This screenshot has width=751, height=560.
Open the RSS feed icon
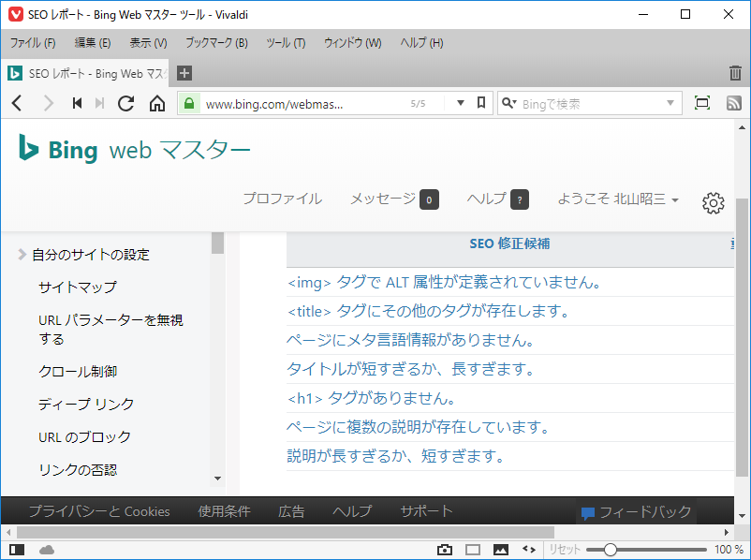coord(734,103)
